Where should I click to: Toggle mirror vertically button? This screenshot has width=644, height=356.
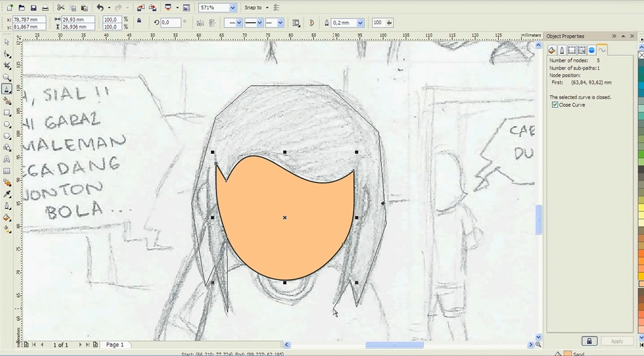tap(212, 23)
